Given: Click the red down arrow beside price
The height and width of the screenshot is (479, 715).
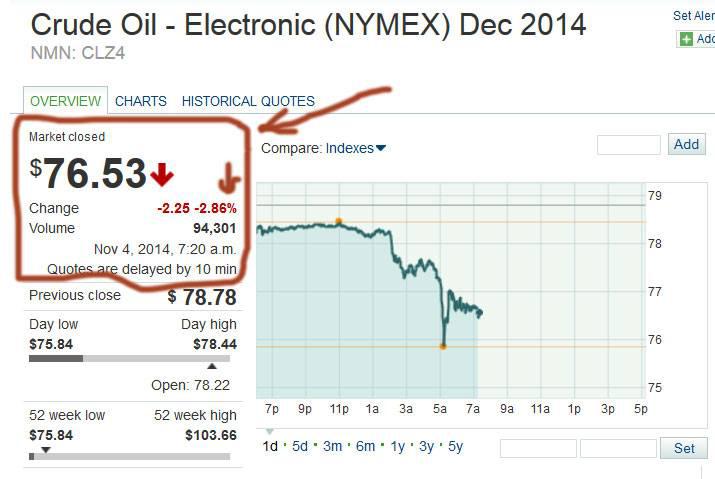Looking at the screenshot, I should coord(162,175).
